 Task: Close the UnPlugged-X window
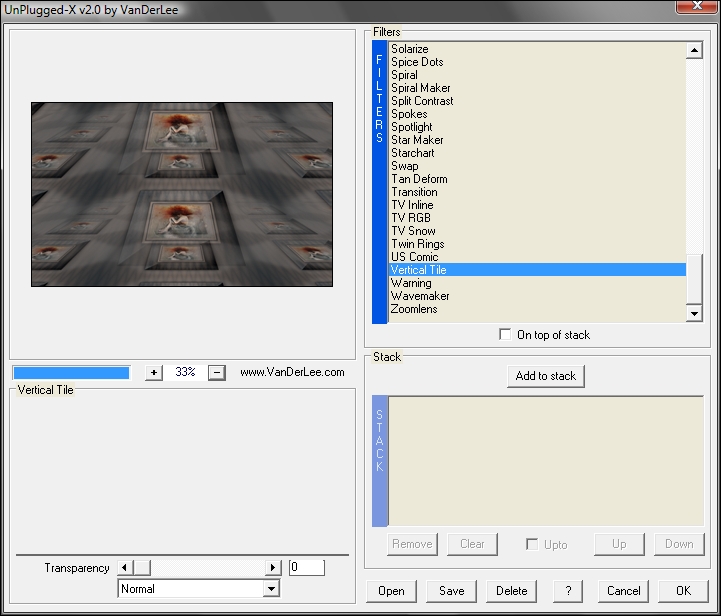pyautogui.click(x=697, y=6)
